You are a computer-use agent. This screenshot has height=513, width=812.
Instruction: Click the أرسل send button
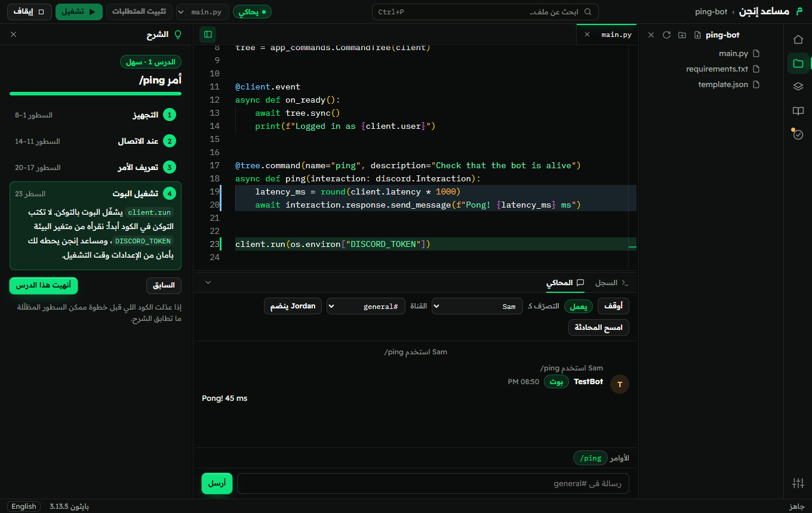[x=217, y=484]
